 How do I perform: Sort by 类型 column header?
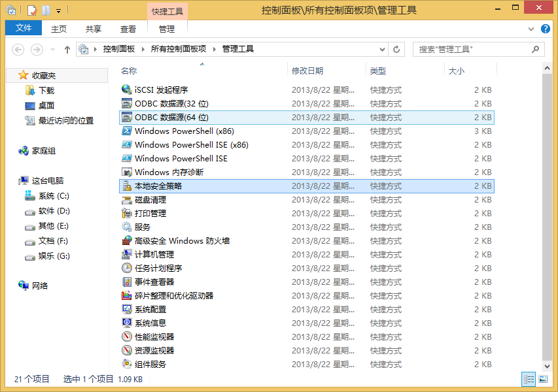point(377,71)
